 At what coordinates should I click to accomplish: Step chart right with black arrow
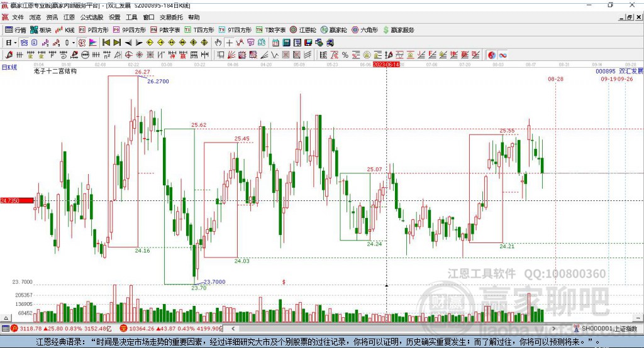pyautogui.click(x=139, y=43)
